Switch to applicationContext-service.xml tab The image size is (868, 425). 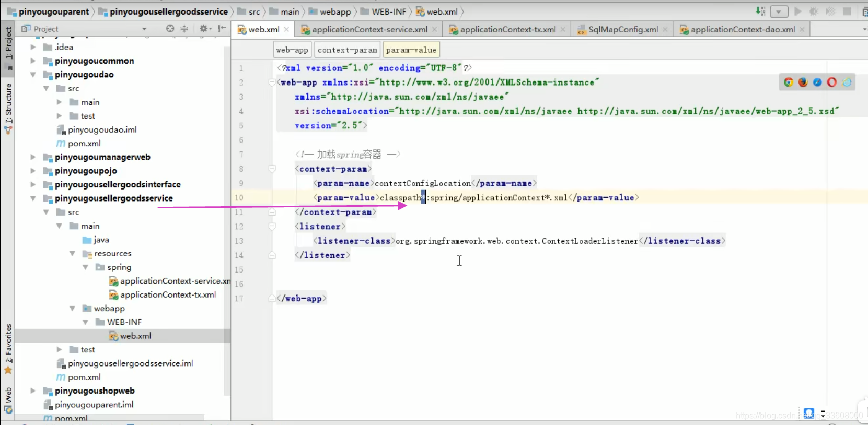(369, 29)
